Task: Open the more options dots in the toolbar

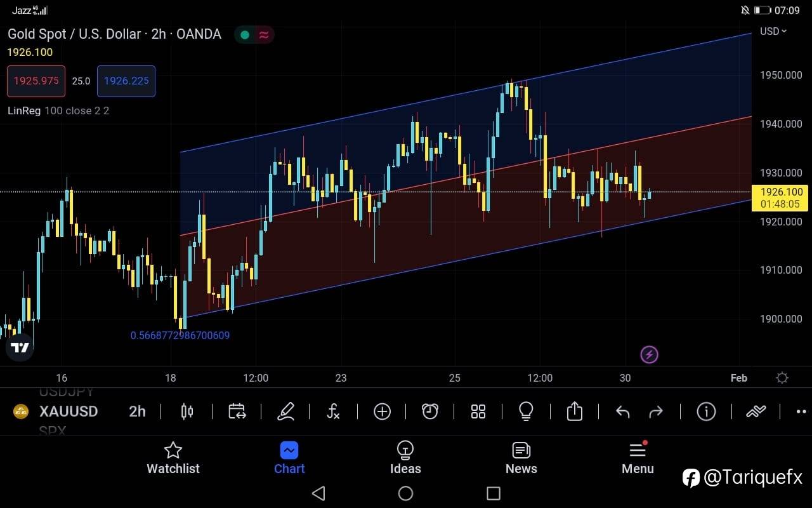Action: tap(801, 411)
